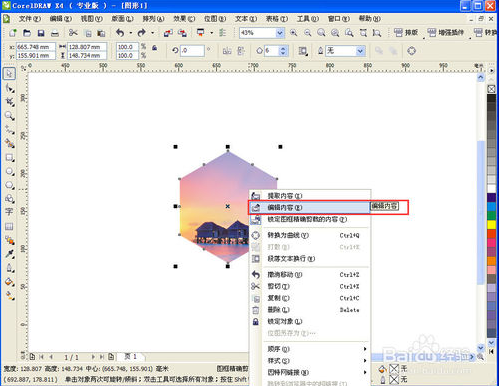Screen dimensions: 499x386
Task: Select the Crop tool in toolbox
Action: 9,102
